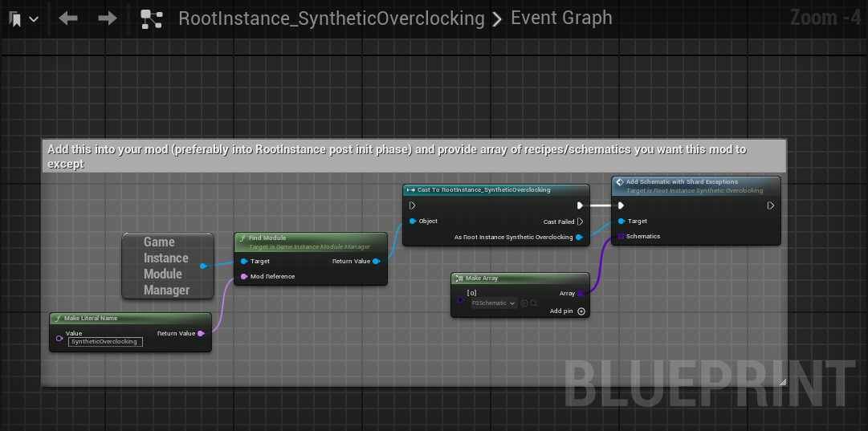
Task: Open RootInstance_SyntheticOverclocking breadcrumb link
Action: [x=332, y=18]
